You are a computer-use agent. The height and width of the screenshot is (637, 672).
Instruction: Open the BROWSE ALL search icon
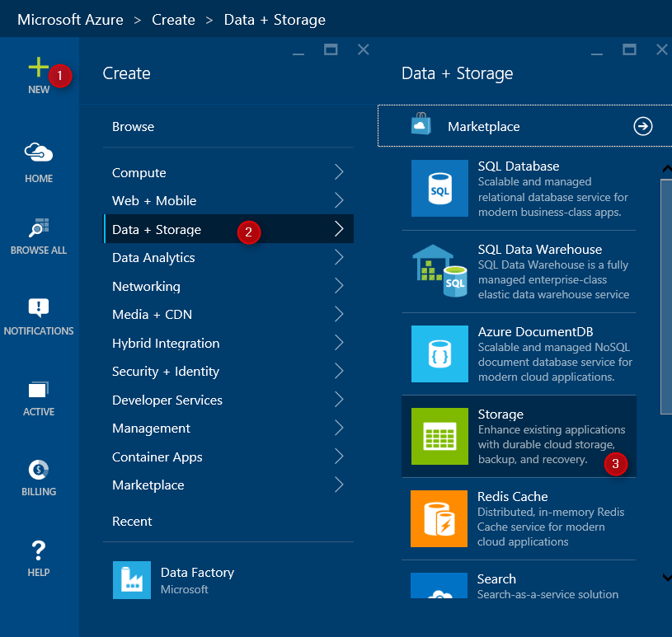tap(39, 227)
